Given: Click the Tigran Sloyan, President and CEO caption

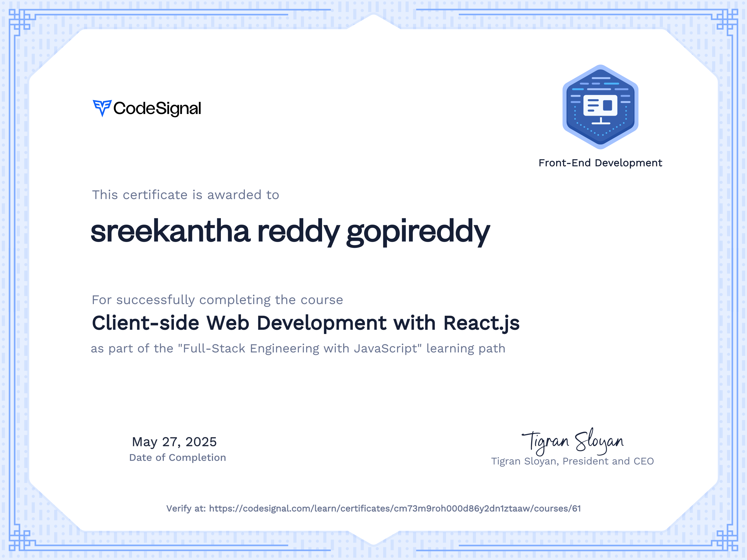Looking at the screenshot, I should tap(572, 461).
